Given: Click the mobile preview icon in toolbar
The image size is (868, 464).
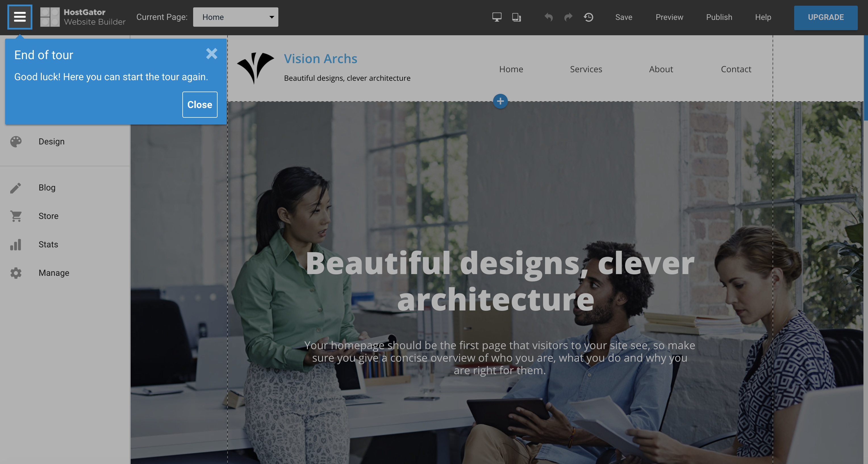Looking at the screenshot, I should (516, 17).
